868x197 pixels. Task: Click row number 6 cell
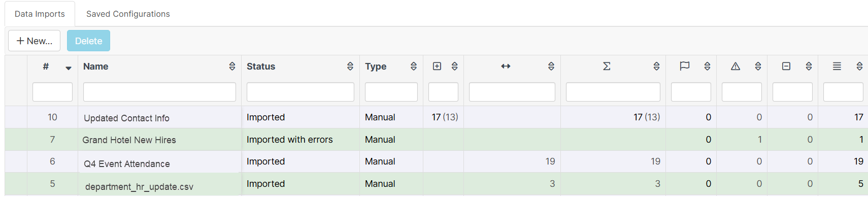click(52, 161)
